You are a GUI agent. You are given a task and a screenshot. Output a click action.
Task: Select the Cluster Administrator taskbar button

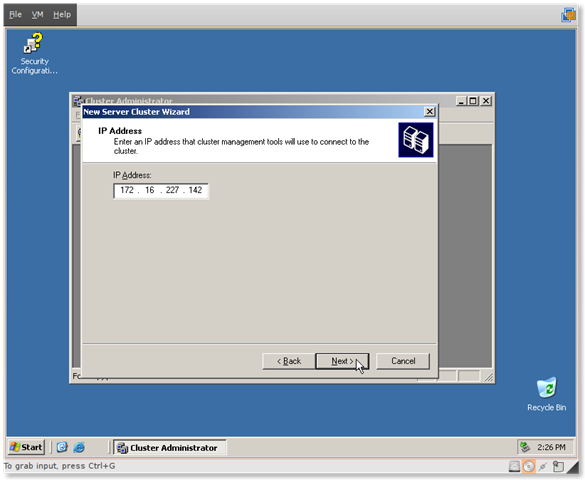tap(170, 447)
